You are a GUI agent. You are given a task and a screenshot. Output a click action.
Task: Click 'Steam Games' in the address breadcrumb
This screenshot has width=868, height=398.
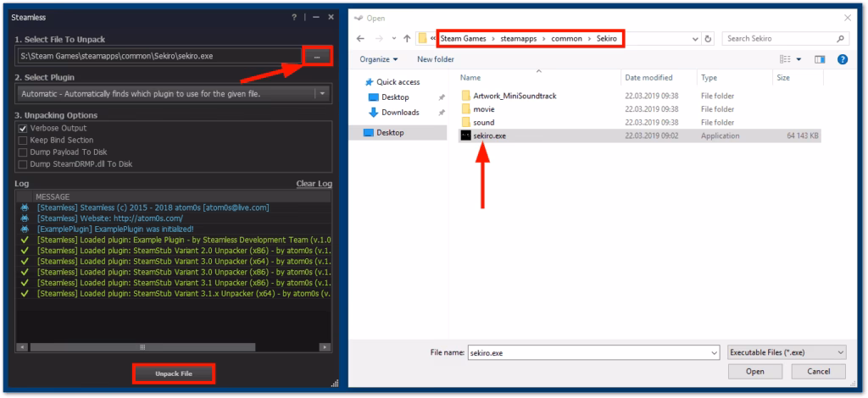point(465,39)
